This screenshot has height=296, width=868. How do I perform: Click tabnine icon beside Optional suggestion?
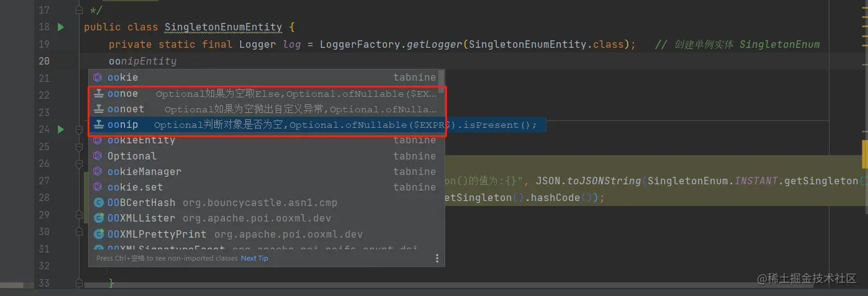[x=97, y=156]
